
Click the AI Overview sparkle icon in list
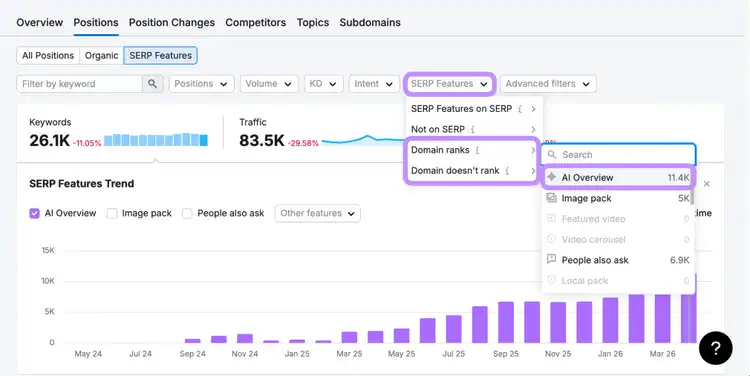pos(551,177)
